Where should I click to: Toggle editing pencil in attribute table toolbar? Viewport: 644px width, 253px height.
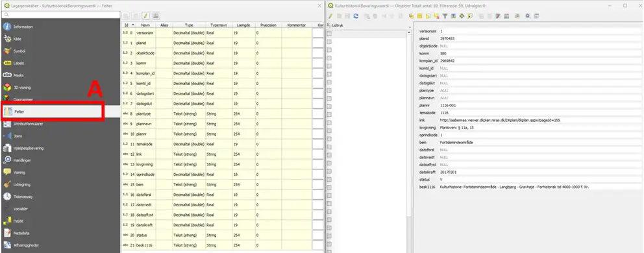click(330, 16)
